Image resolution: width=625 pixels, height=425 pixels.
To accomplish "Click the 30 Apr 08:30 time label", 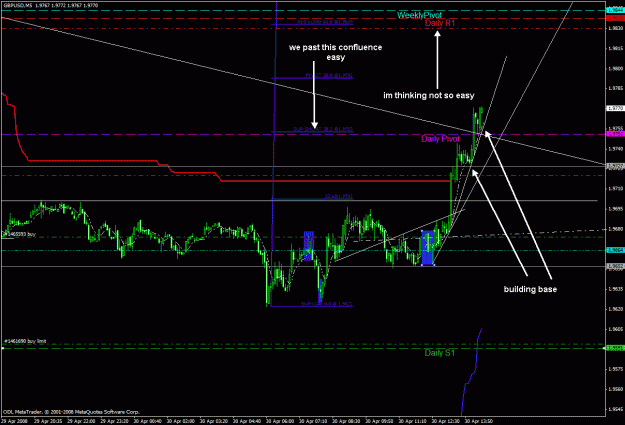I will tap(346, 421).
